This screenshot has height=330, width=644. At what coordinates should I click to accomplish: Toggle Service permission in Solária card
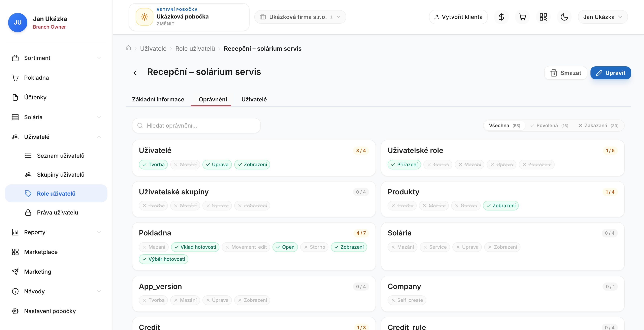click(435, 247)
